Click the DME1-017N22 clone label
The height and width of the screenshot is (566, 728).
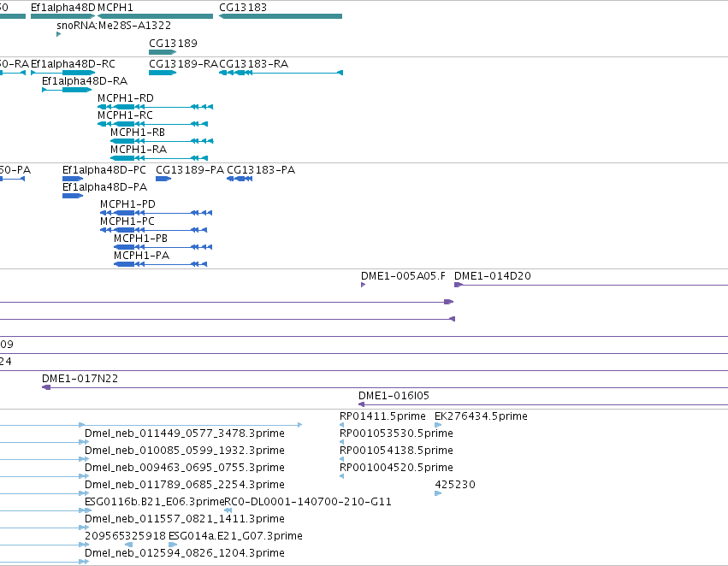[80, 379]
